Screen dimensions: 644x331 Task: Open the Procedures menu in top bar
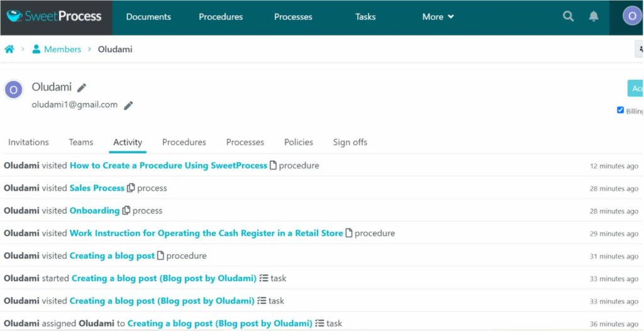[x=221, y=17]
